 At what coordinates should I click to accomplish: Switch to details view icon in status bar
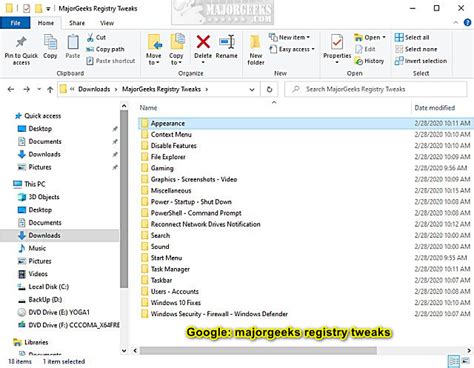coord(453,361)
